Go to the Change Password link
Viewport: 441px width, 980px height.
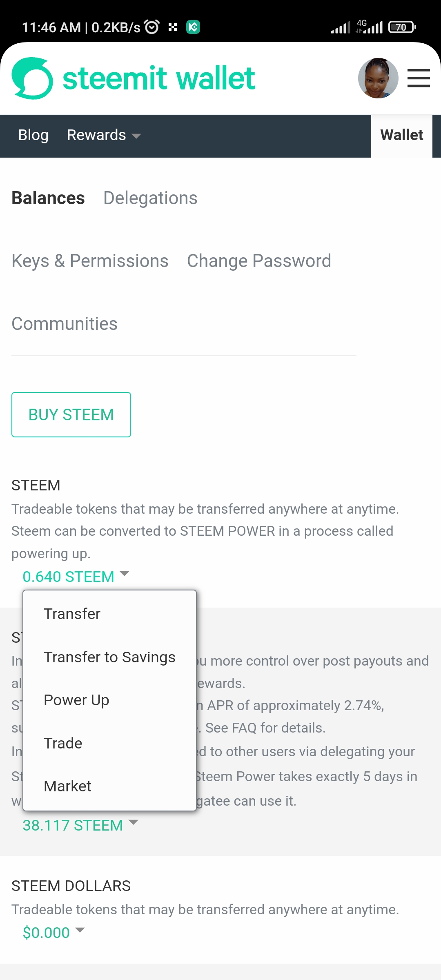[x=259, y=261]
